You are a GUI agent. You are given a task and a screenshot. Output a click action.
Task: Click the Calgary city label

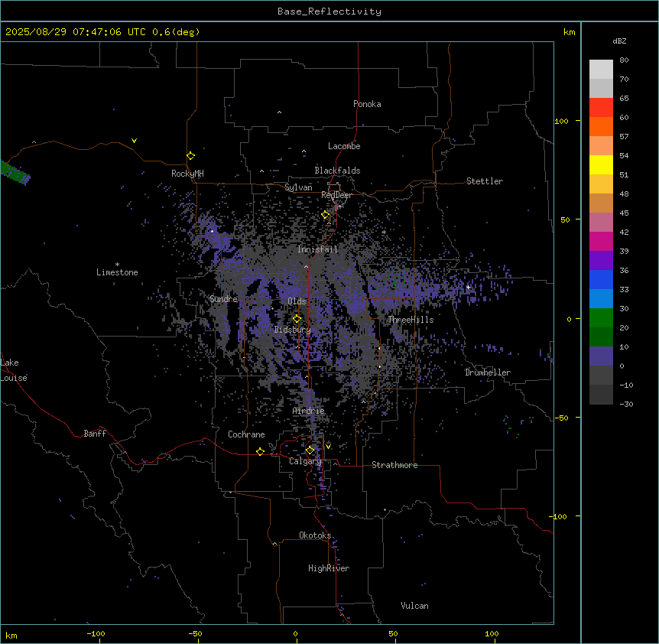click(306, 461)
